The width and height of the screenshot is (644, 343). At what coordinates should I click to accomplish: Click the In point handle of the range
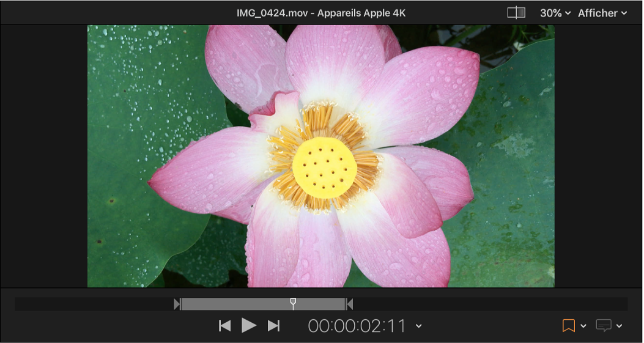pos(177,304)
